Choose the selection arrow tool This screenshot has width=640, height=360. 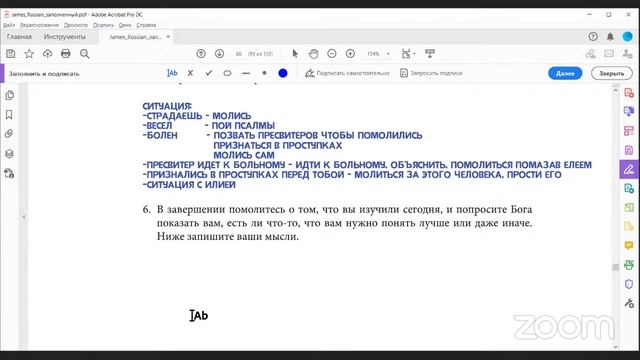(x=295, y=53)
